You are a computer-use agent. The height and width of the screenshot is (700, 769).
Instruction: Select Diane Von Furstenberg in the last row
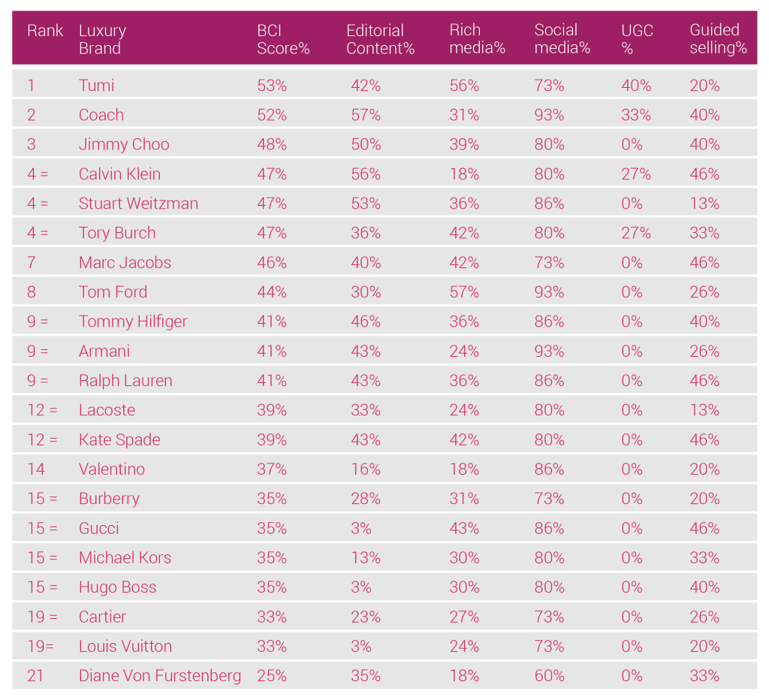(x=160, y=676)
